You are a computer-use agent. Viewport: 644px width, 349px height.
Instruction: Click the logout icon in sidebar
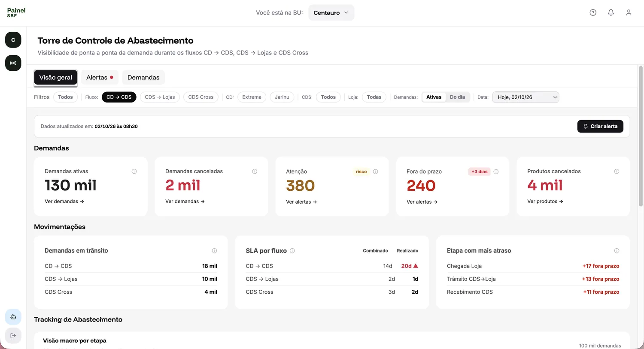[x=13, y=336]
